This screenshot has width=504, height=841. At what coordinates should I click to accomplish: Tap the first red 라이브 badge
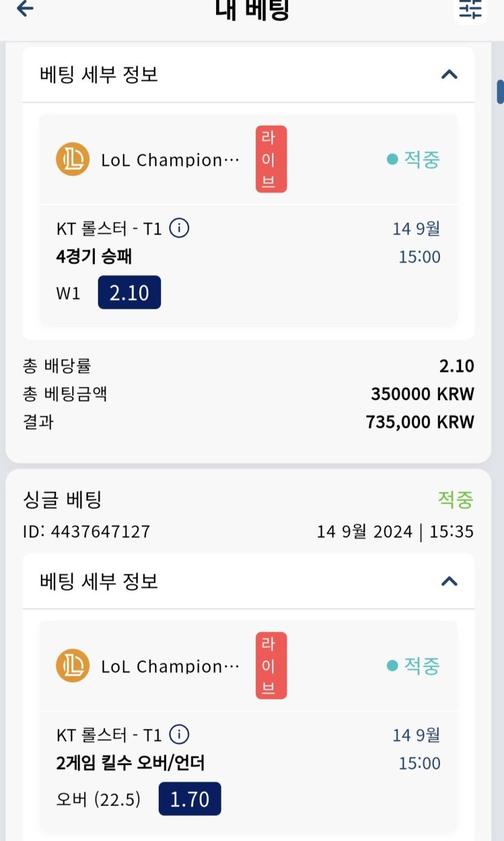point(271,159)
